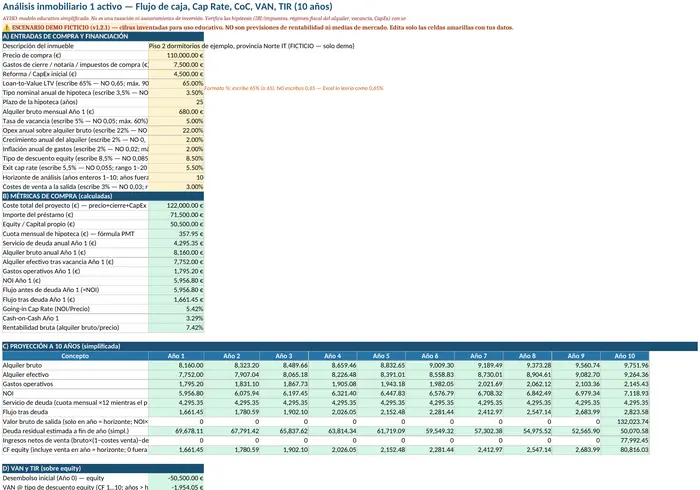Click the 'Año 1' column header
Viewport: 700px width, 490px height.
(x=176, y=356)
